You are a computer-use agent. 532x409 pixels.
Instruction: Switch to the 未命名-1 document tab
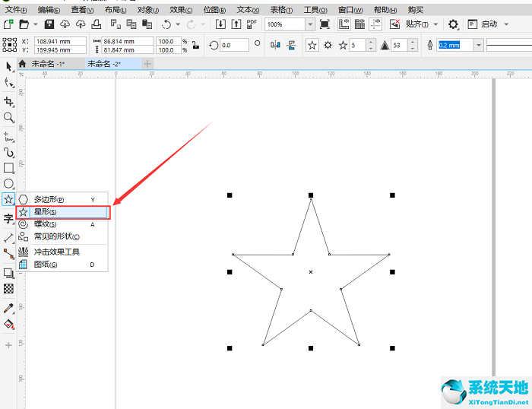[47, 64]
